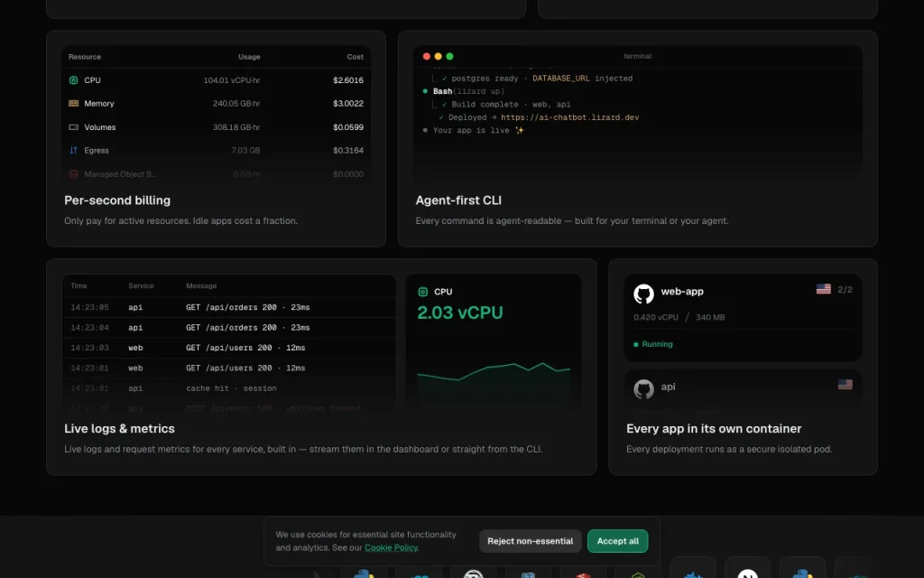
Task: Click the 0.420 vCPU / 340 MB text
Action: (x=679, y=317)
